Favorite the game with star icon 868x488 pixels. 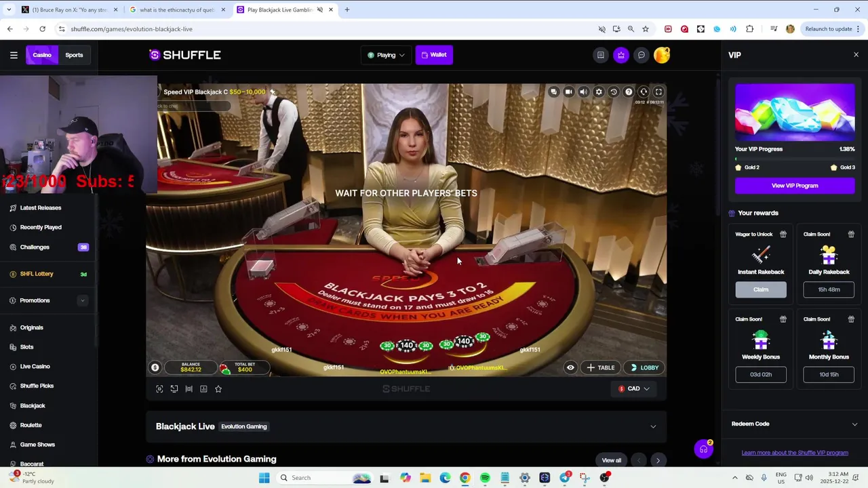(x=218, y=389)
